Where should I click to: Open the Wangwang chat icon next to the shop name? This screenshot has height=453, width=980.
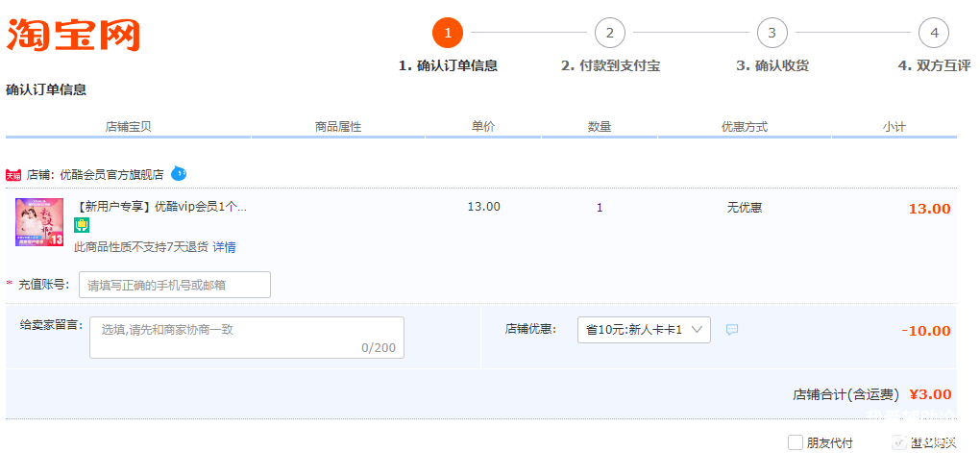click(x=179, y=173)
